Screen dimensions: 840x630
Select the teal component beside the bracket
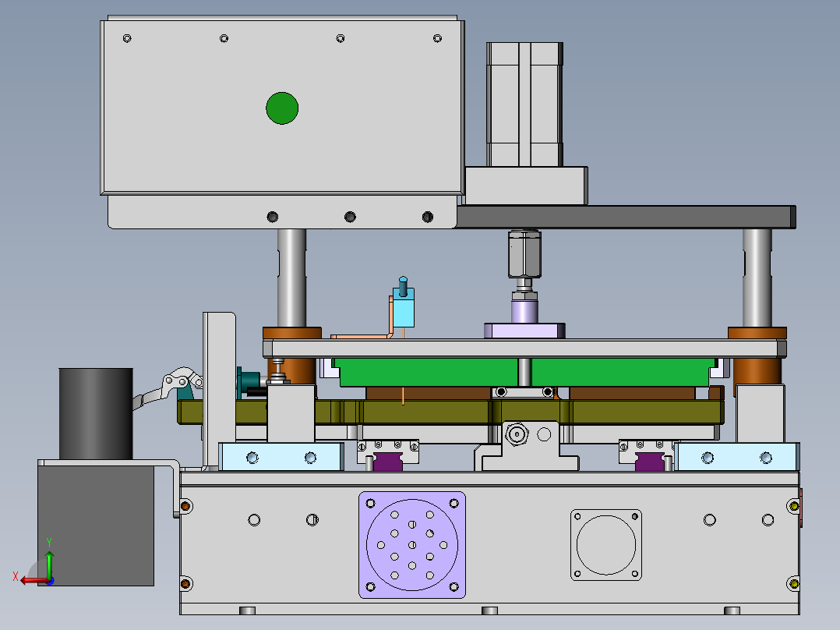(x=248, y=382)
